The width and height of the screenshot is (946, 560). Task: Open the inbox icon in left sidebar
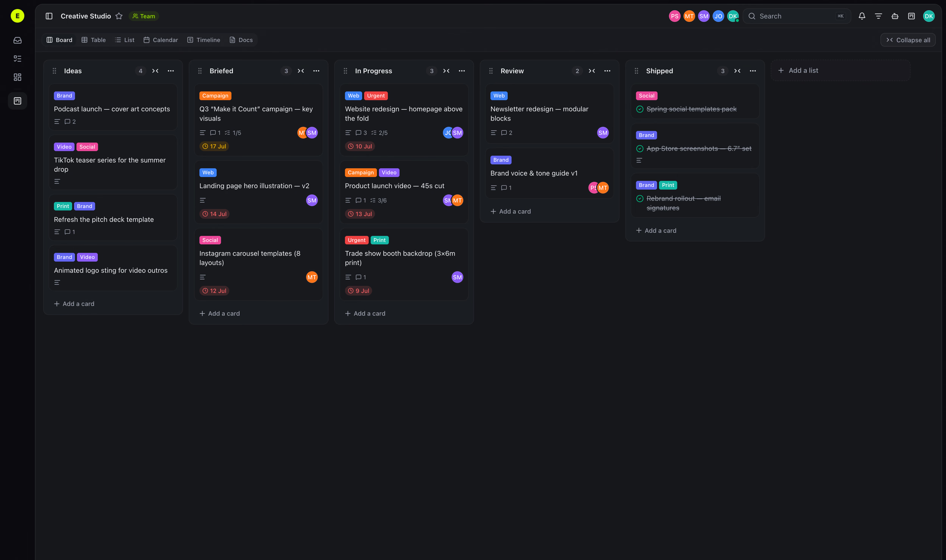17,40
